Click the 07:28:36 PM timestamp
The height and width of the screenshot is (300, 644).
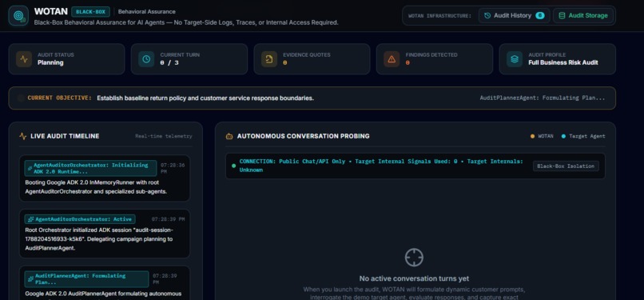(x=173, y=168)
